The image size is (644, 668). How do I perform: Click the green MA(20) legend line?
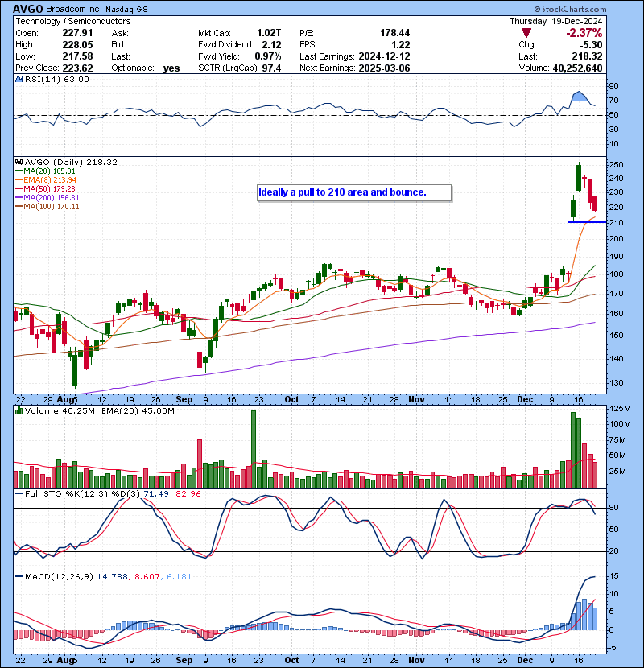point(19,171)
